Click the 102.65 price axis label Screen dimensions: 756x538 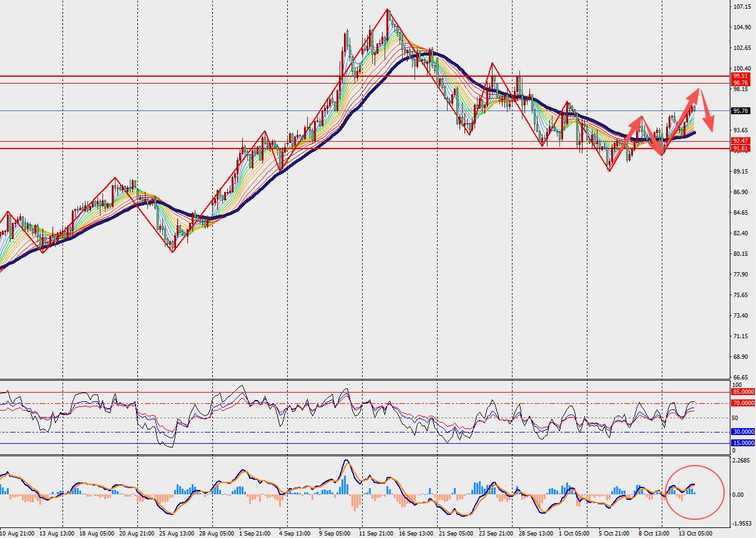[x=742, y=48]
